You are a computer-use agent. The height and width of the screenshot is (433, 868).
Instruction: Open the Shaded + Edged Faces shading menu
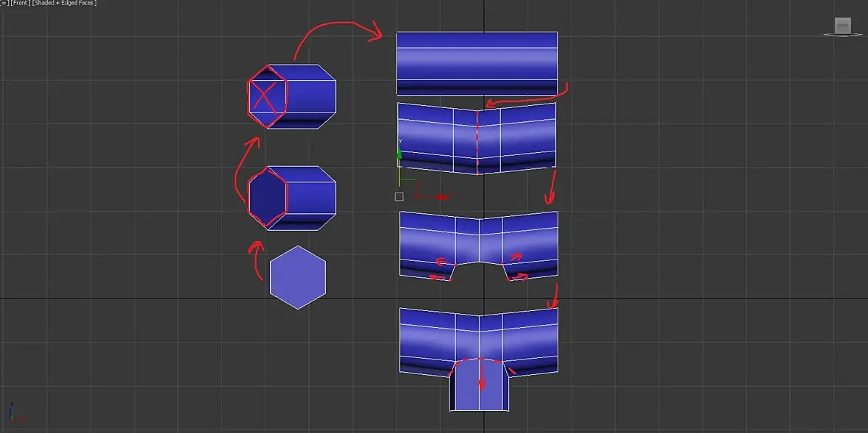[x=65, y=4]
